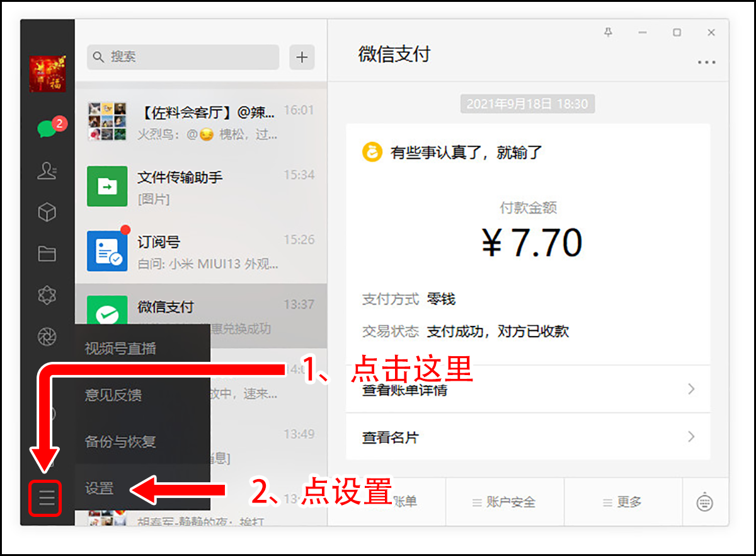
Task: Open the 账户安全 bottom menu
Action: (x=504, y=502)
